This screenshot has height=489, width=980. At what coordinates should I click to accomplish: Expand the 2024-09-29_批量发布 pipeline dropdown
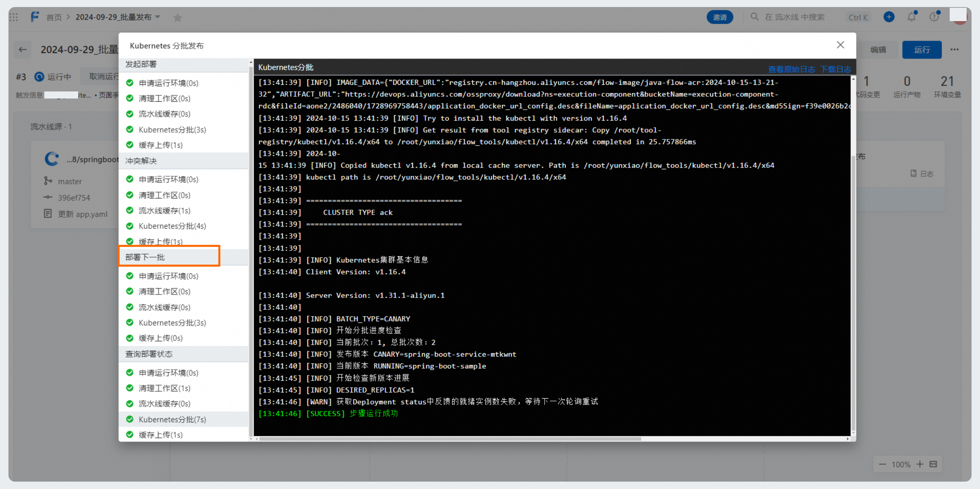(157, 17)
